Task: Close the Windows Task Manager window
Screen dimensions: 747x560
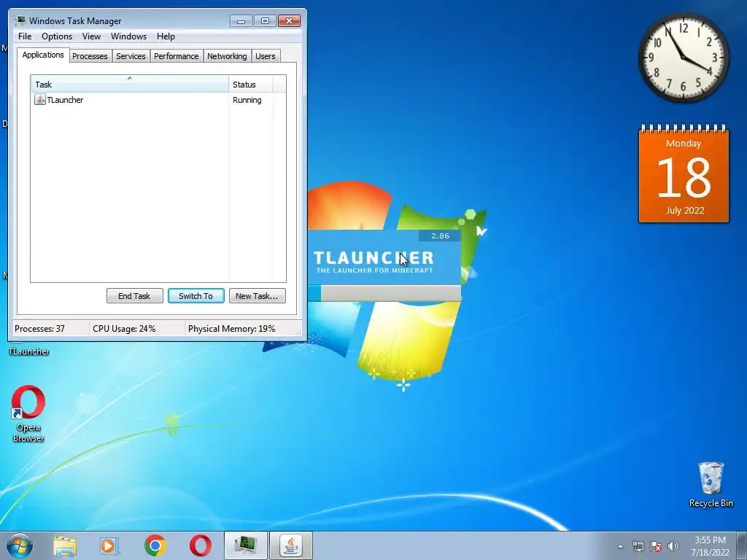Action: 289,20
